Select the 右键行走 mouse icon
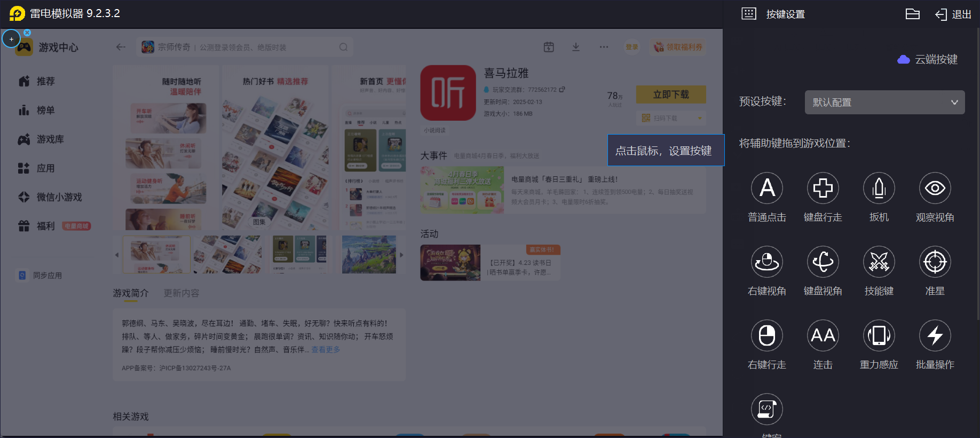The height and width of the screenshot is (438, 980). point(766,335)
